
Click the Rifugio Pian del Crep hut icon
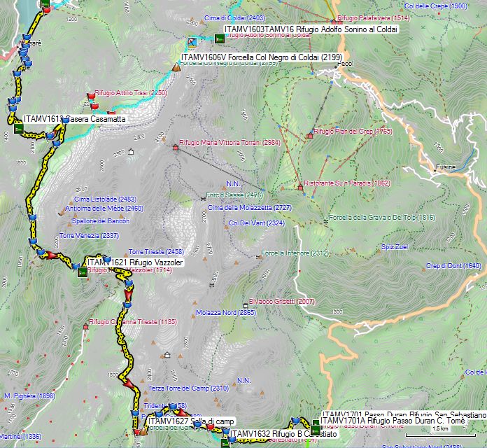[x=309, y=135]
